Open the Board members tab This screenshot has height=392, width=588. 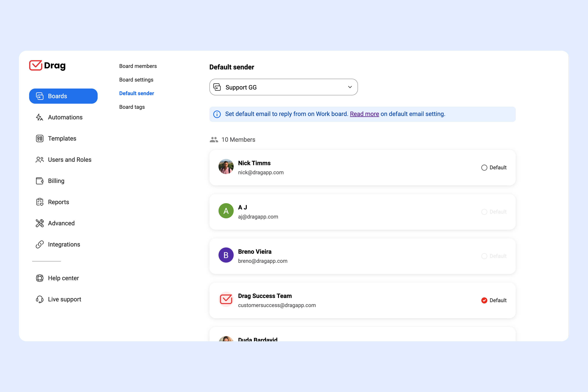coord(138,66)
